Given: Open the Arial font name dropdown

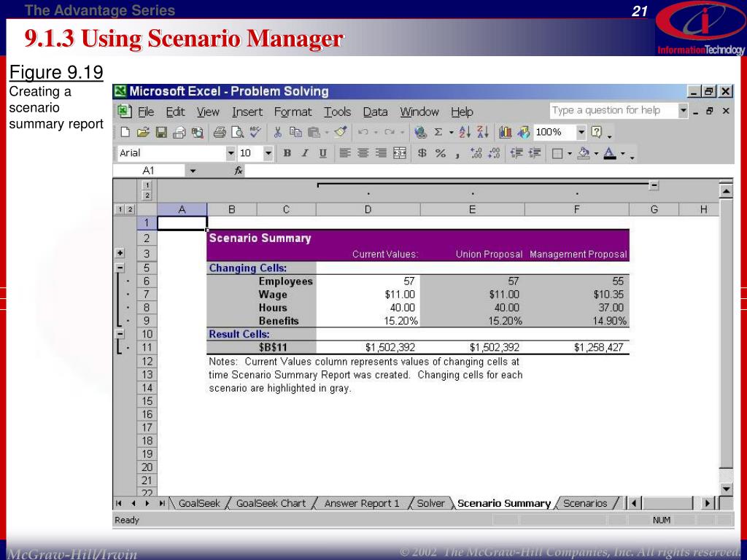Looking at the screenshot, I should tap(231, 153).
